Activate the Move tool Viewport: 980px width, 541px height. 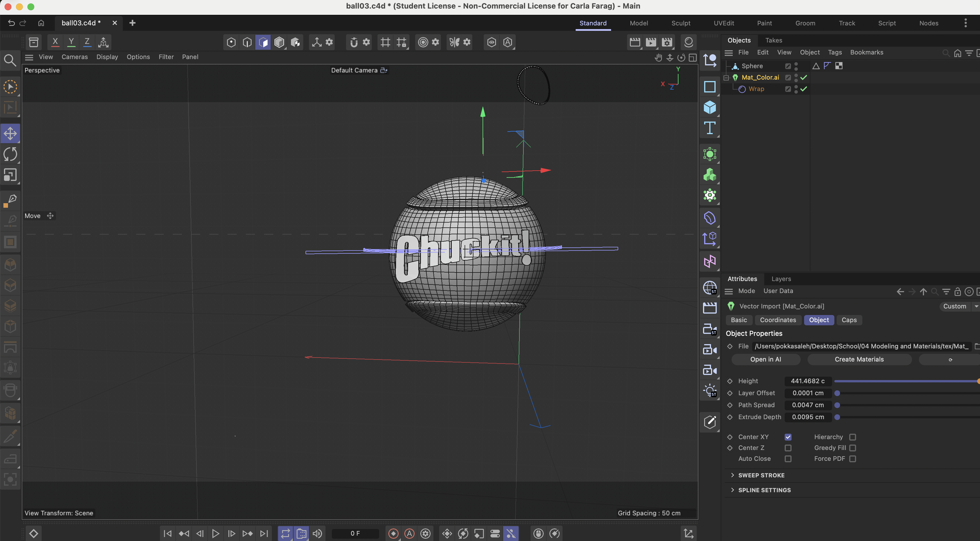10,134
